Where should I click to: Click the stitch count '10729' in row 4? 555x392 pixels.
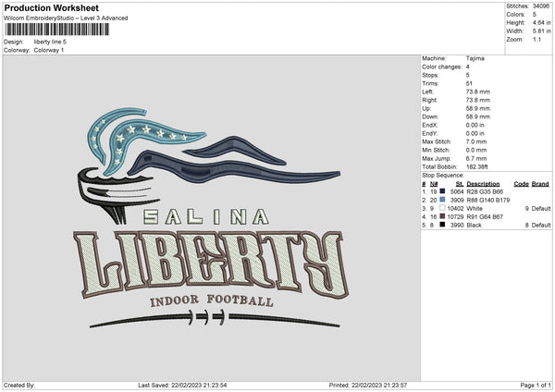point(455,216)
